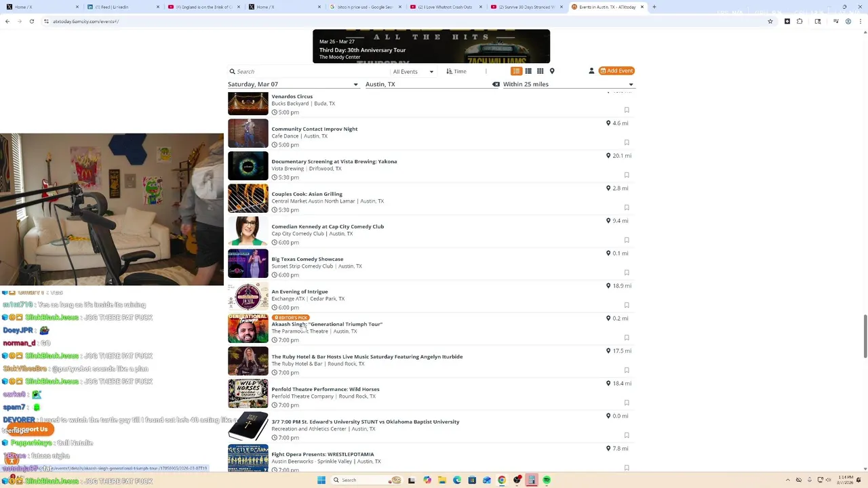The height and width of the screenshot is (488, 868).
Task: Open St. Edward's University STUNT event
Action: pos(365,422)
